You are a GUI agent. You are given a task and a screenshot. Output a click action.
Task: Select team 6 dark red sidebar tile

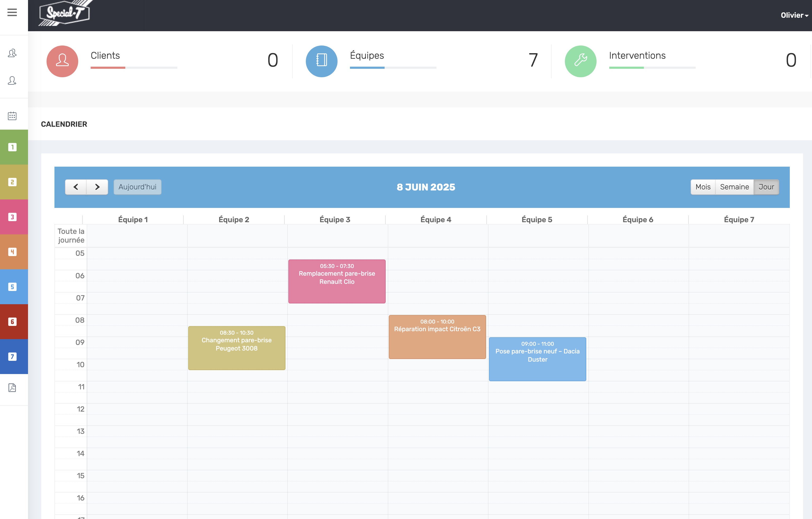[x=14, y=322]
